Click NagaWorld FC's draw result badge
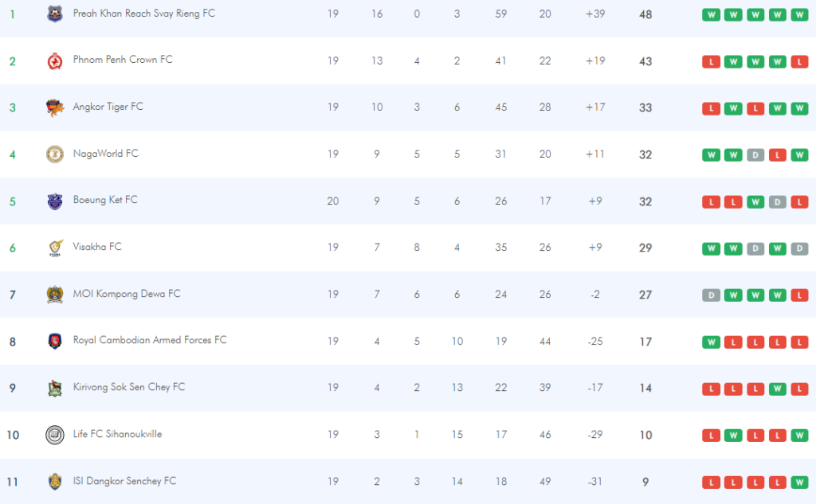Image resolution: width=816 pixels, height=504 pixels. point(755,155)
